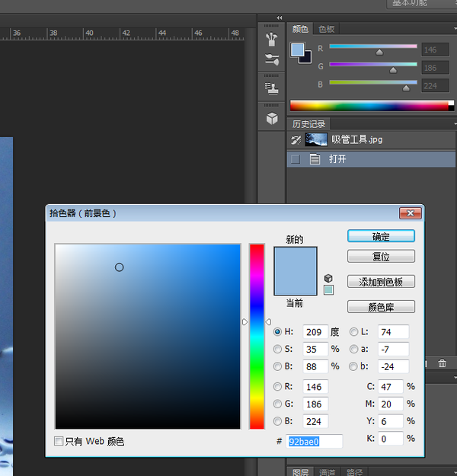Screen dimensions: 457x476
Task: Switch to the 色板 tab
Action: pos(326,29)
